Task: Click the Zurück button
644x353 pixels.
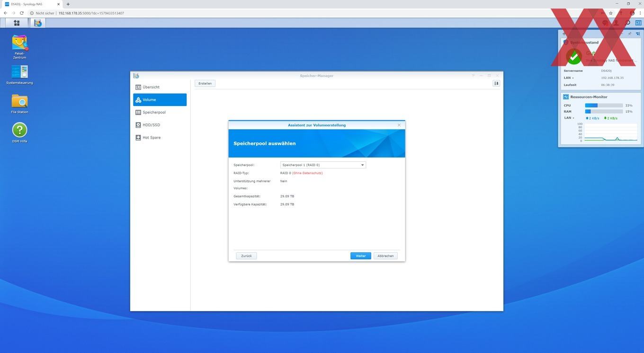Action: coord(246,256)
